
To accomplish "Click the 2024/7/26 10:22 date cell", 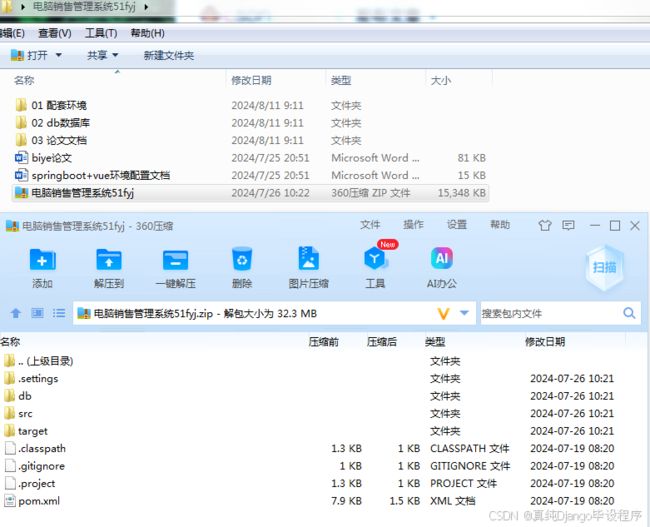I will (270, 193).
